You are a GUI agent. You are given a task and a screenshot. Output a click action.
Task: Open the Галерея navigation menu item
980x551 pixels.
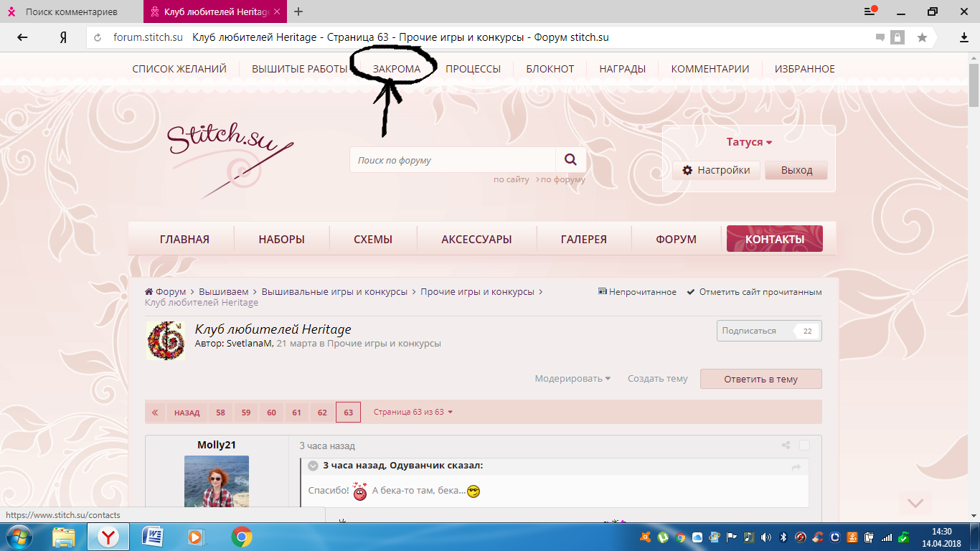(x=583, y=240)
